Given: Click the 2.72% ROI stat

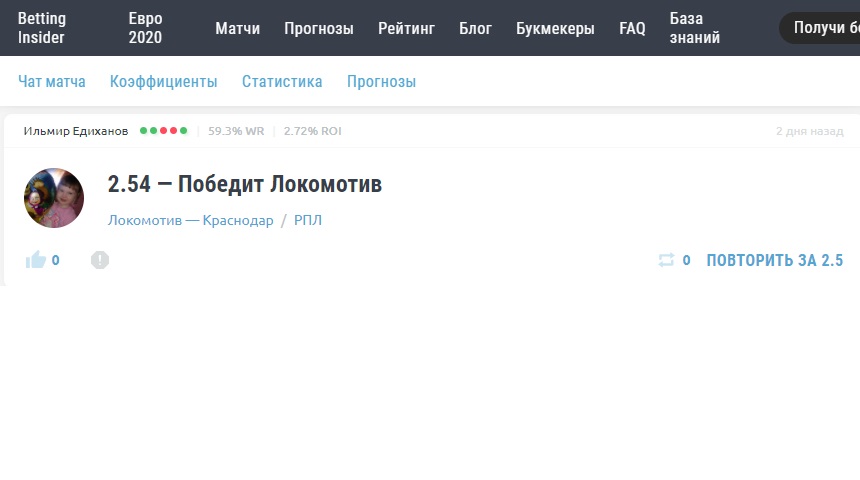Looking at the screenshot, I should coord(313,131).
